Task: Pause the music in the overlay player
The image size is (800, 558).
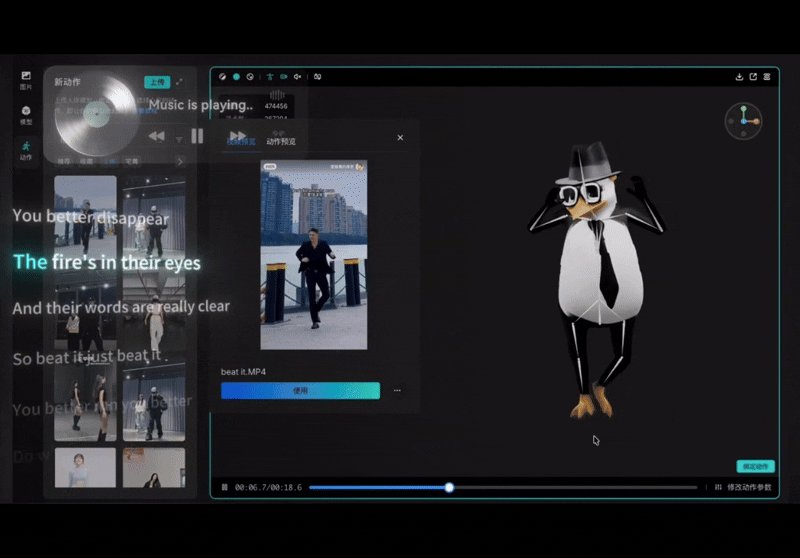Action: click(x=197, y=136)
